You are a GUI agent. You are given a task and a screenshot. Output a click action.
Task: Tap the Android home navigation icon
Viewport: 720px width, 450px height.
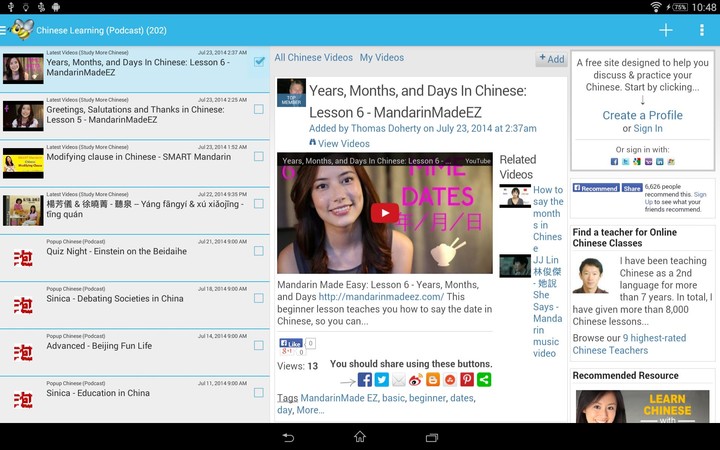pyautogui.click(x=360, y=437)
